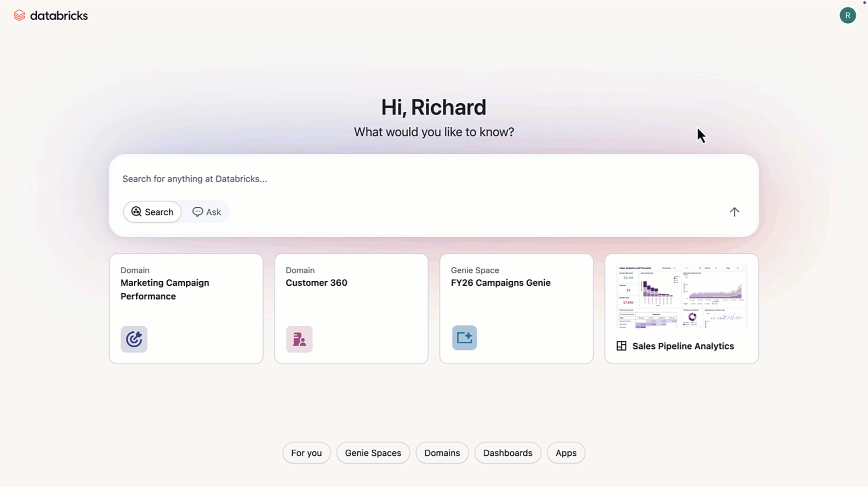Viewport: 868px width, 487px height.
Task: Select Search mode toggle
Action: pos(152,212)
